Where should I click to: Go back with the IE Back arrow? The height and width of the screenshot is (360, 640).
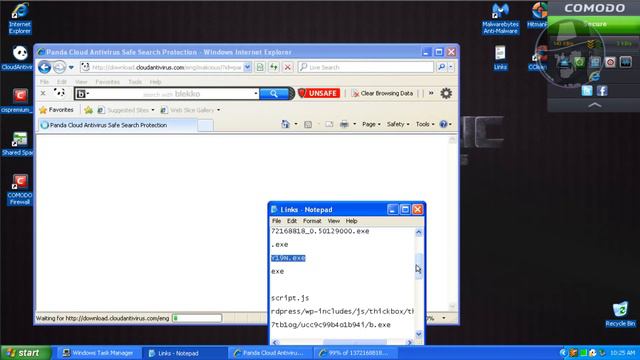coord(44,67)
